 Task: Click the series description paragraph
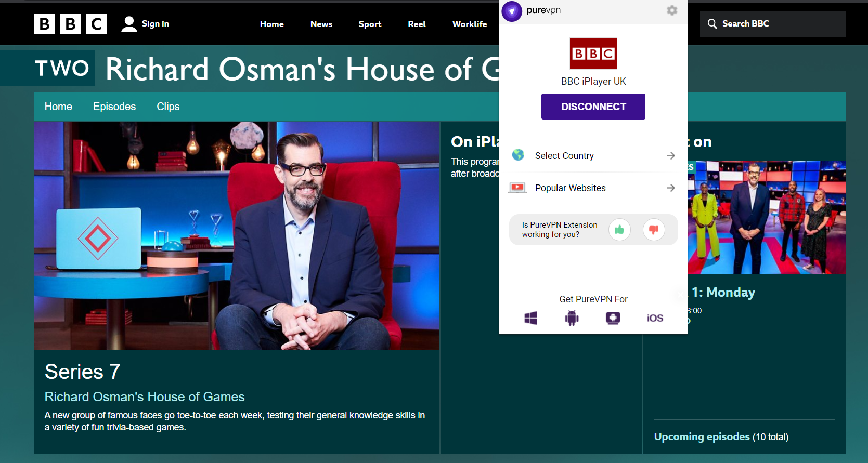coord(235,421)
